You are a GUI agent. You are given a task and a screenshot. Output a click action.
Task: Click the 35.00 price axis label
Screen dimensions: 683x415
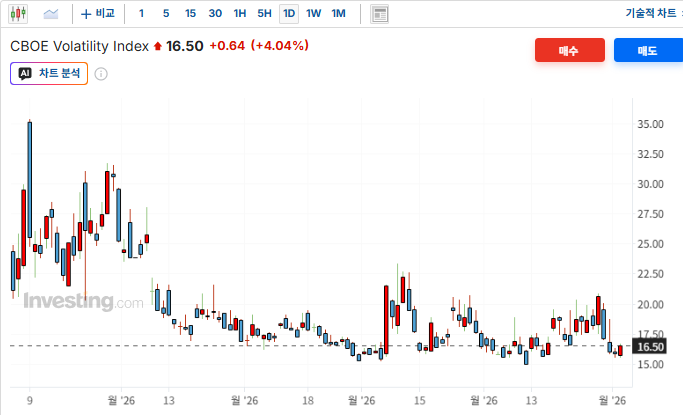pos(650,124)
